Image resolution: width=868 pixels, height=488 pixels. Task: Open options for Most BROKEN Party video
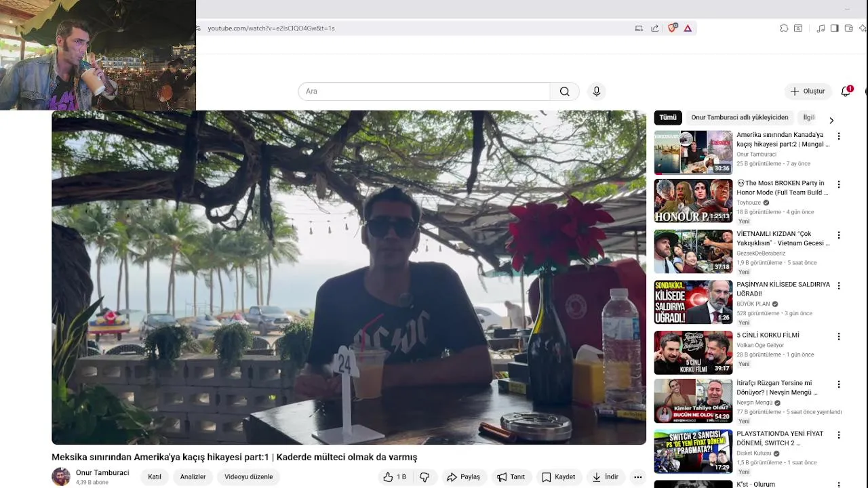coord(839,184)
